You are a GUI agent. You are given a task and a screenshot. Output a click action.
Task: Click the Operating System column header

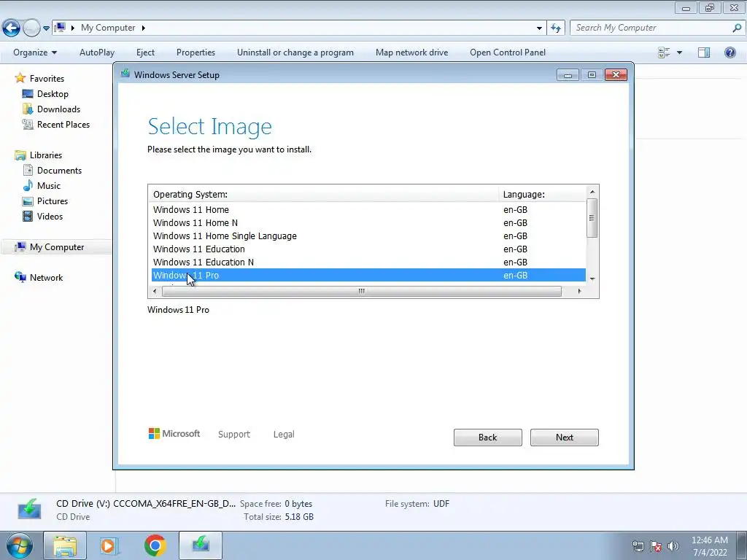coord(323,194)
